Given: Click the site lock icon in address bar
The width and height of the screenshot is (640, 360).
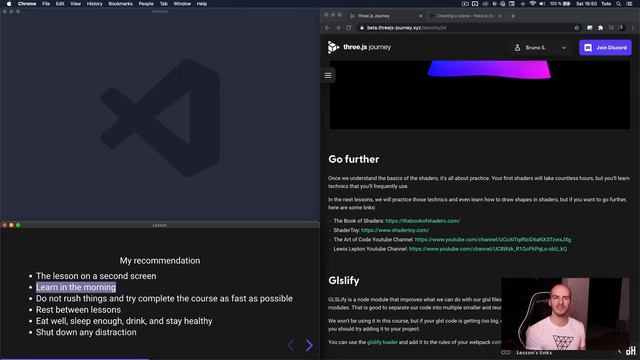Looking at the screenshot, I should pyautogui.click(x=362, y=28).
